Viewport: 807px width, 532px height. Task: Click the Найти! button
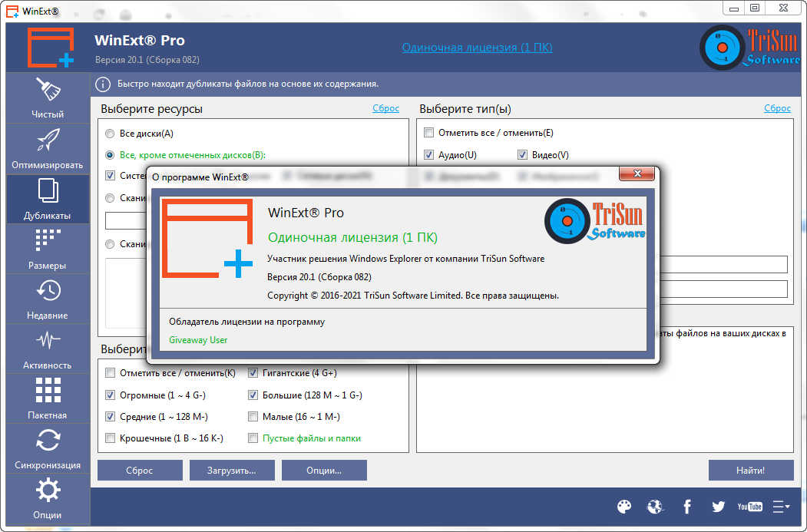(750, 471)
